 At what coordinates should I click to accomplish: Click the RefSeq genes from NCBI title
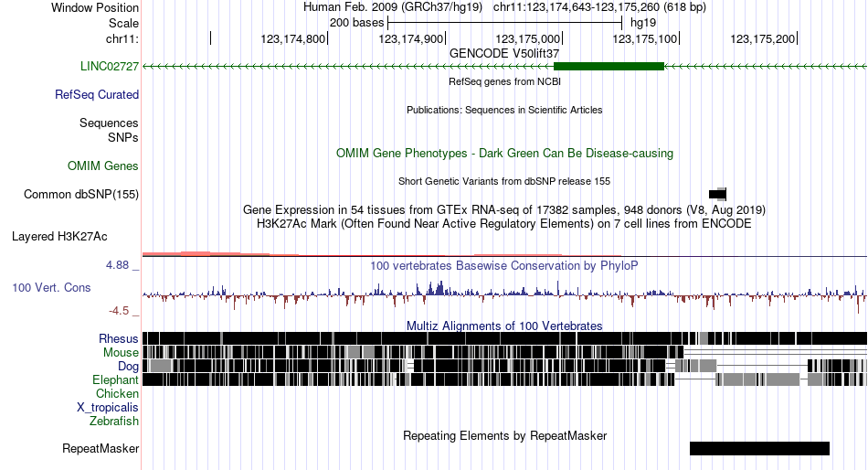coord(504,81)
